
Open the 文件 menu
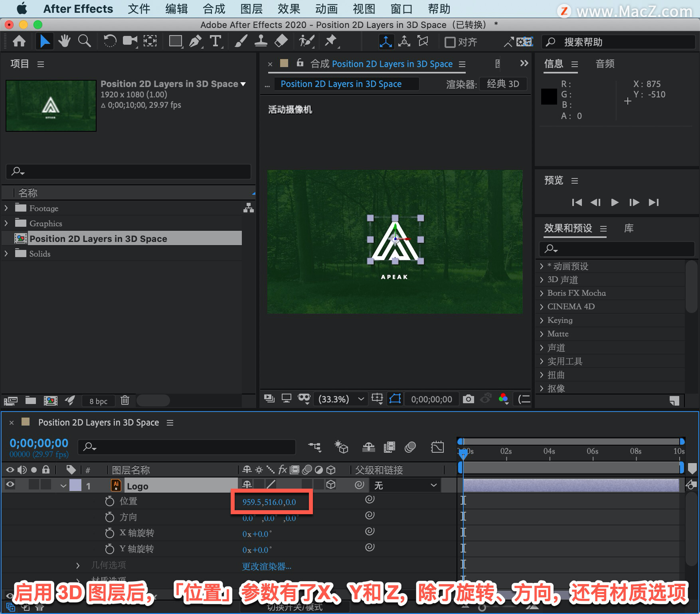(x=139, y=9)
